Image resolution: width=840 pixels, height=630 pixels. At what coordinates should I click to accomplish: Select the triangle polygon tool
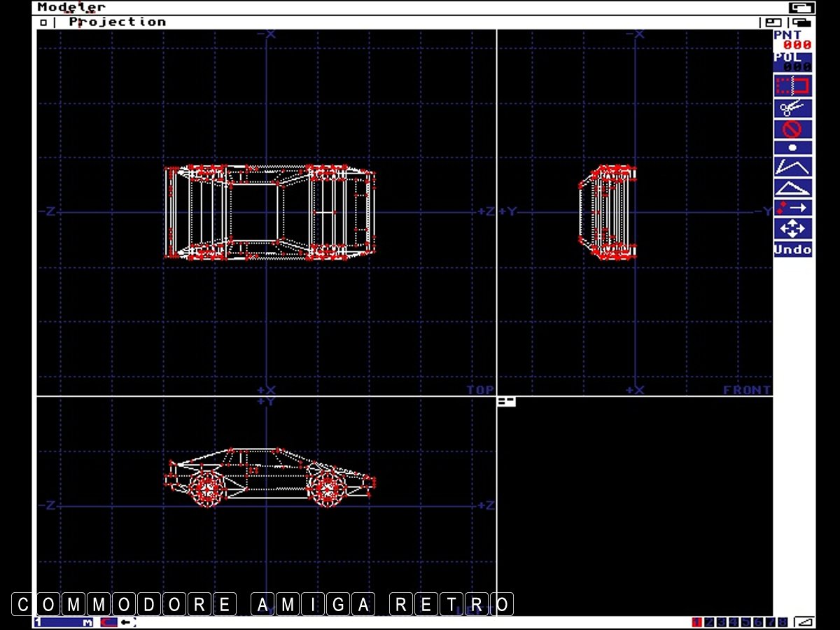click(x=792, y=188)
